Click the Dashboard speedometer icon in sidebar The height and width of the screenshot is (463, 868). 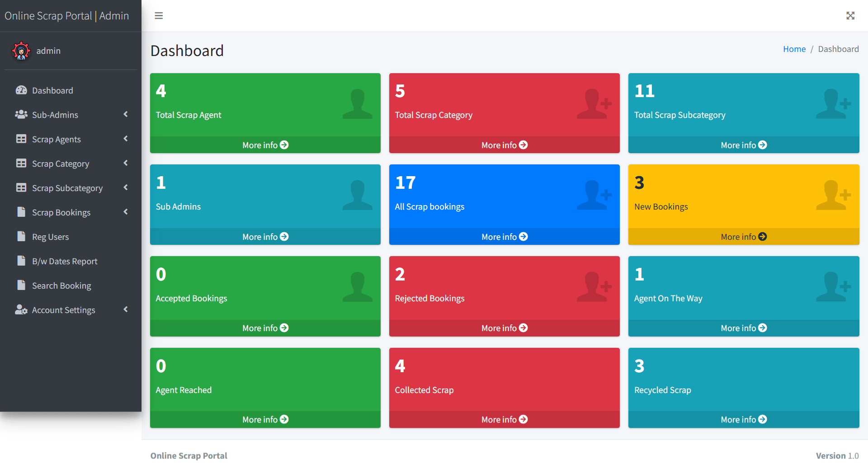[21, 90]
